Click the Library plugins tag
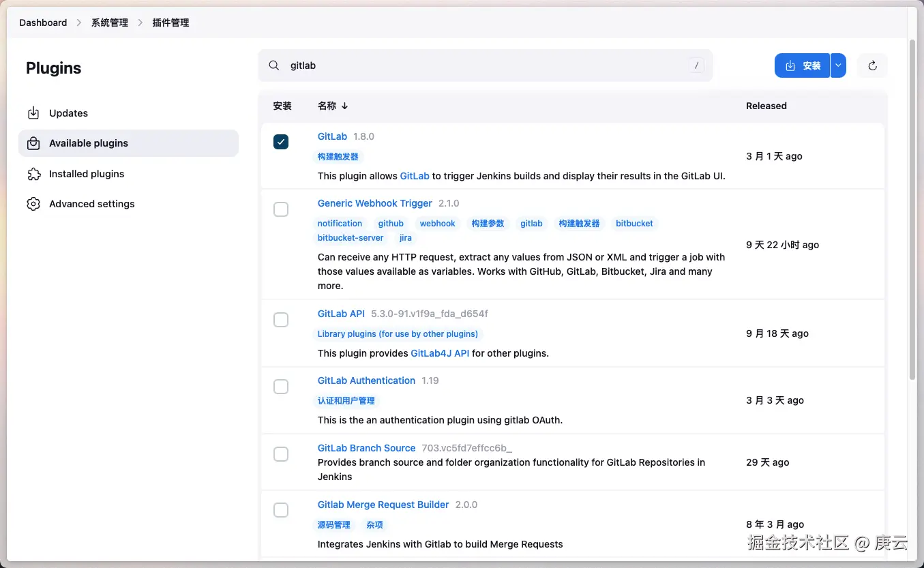924x568 pixels. tap(398, 334)
